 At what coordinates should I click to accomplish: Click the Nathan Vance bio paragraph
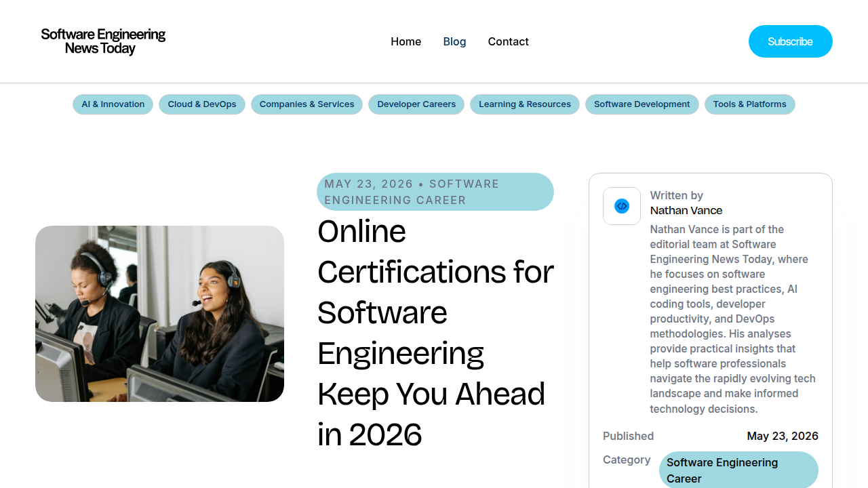pyautogui.click(x=734, y=319)
